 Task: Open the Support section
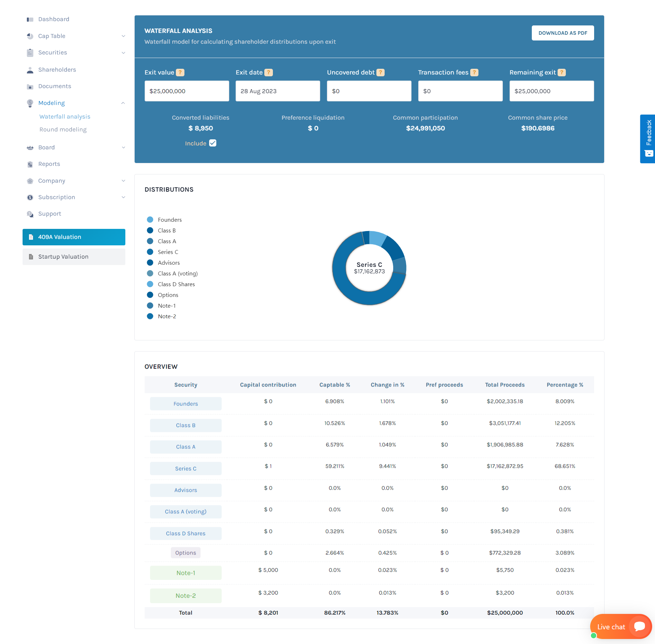tap(49, 213)
